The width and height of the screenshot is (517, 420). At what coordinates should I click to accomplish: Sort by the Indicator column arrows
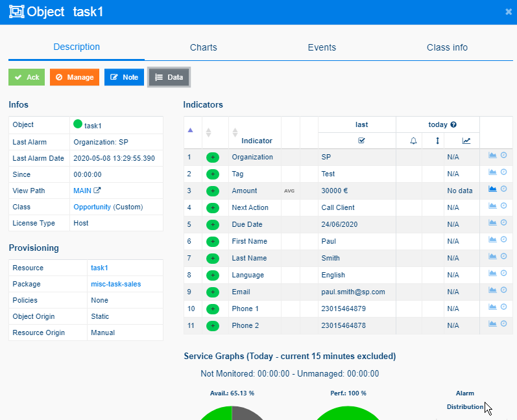point(235,132)
